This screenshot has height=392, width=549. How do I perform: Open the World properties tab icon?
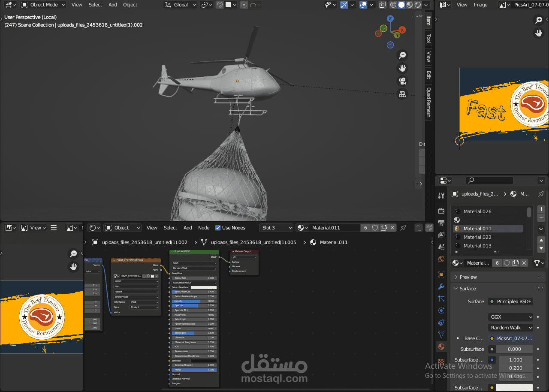(x=441, y=259)
